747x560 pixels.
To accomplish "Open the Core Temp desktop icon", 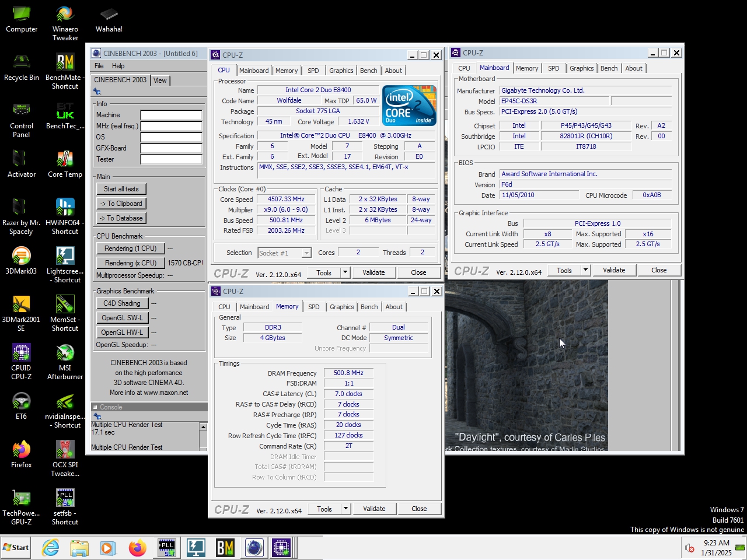I will point(65,164).
